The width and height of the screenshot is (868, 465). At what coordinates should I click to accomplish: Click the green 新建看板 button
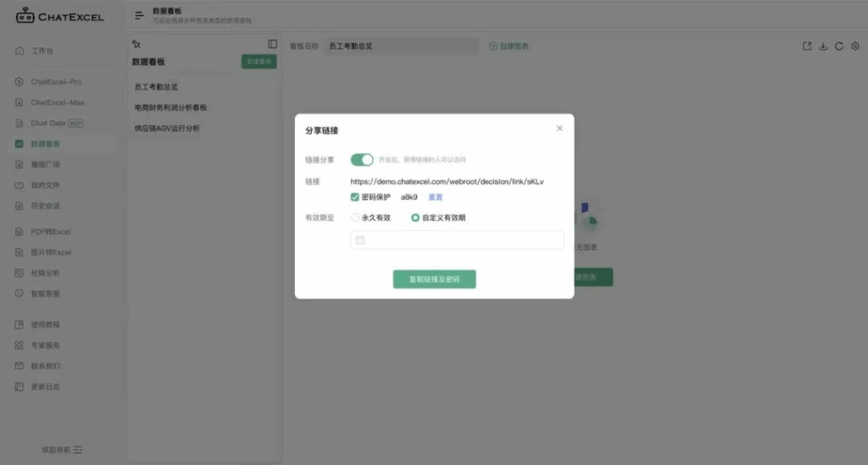[x=259, y=61]
